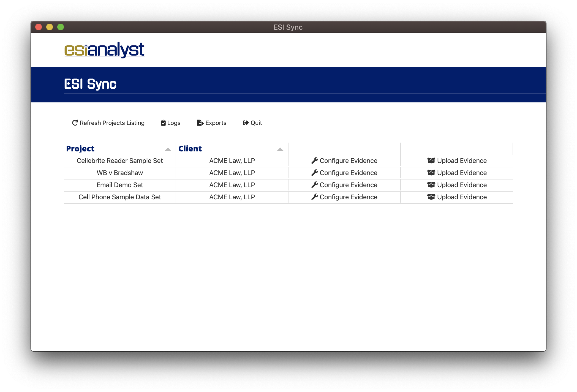This screenshot has height=392, width=577.
Task: Minimize the window with the yellow button
Action: (50, 27)
